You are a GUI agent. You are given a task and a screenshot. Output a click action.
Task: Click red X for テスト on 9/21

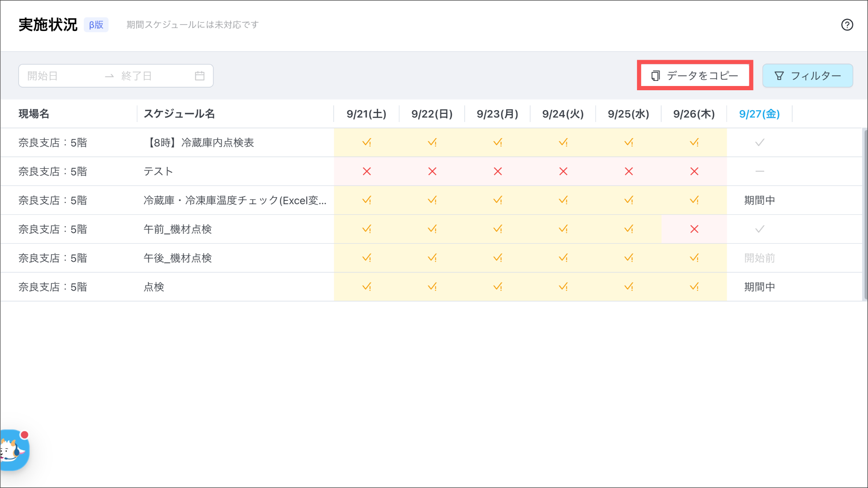pyautogui.click(x=367, y=172)
